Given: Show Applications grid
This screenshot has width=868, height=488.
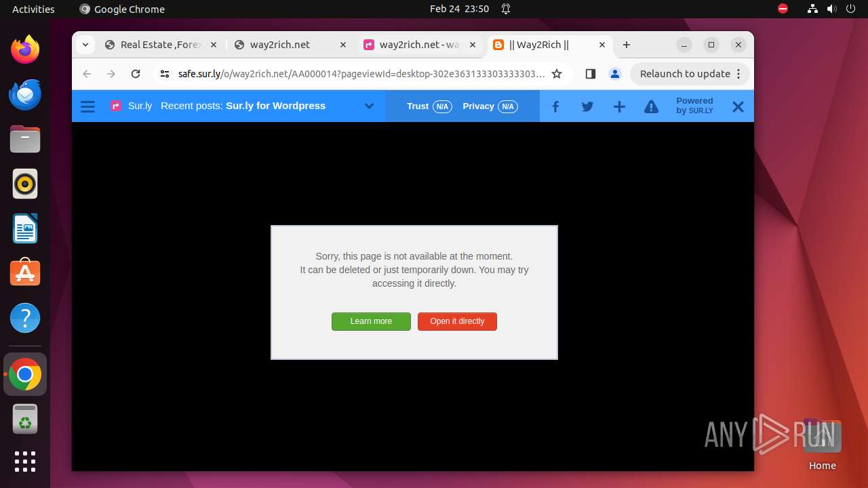Looking at the screenshot, I should coord(25,462).
